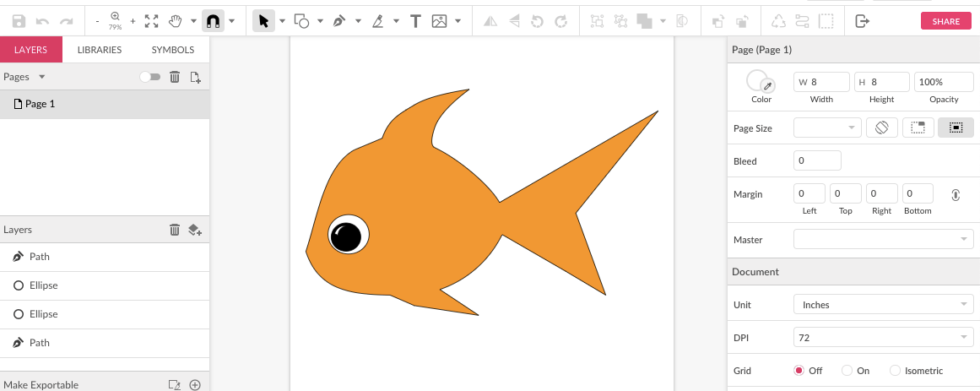The width and height of the screenshot is (980, 391).
Task: Choose the Isometric grid option
Action: click(x=895, y=371)
